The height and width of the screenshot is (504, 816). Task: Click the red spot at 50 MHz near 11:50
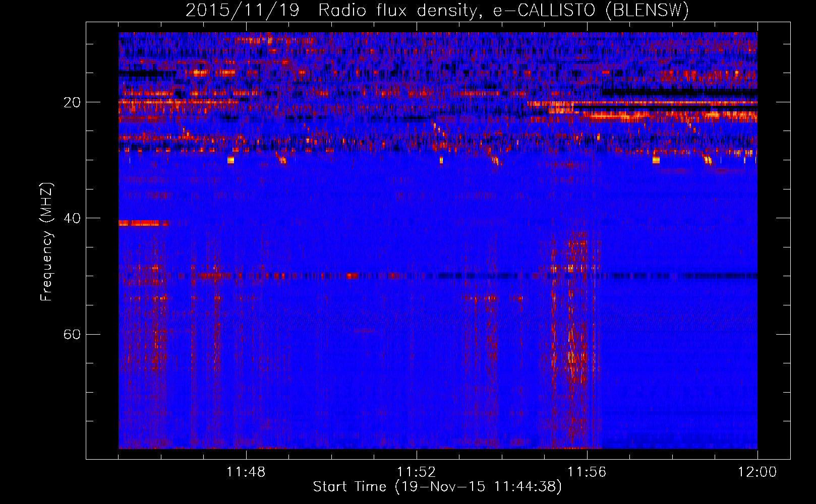(x=352, y=276)
